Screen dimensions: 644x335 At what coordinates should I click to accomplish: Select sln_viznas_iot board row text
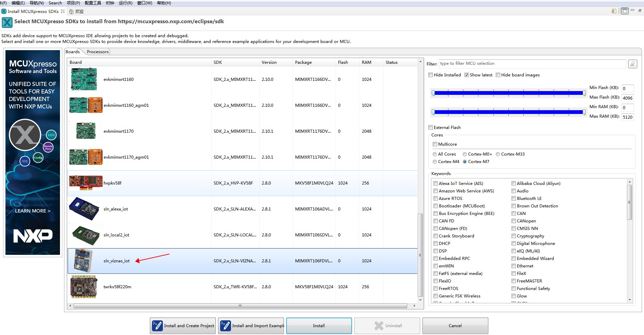(x=117, y=261)
